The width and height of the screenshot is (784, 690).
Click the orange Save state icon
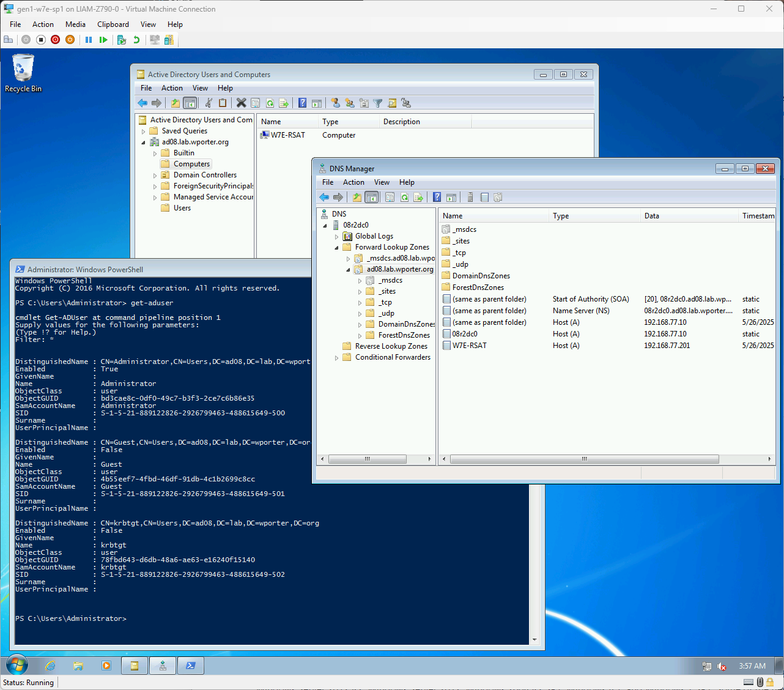[x=70, y=40]
